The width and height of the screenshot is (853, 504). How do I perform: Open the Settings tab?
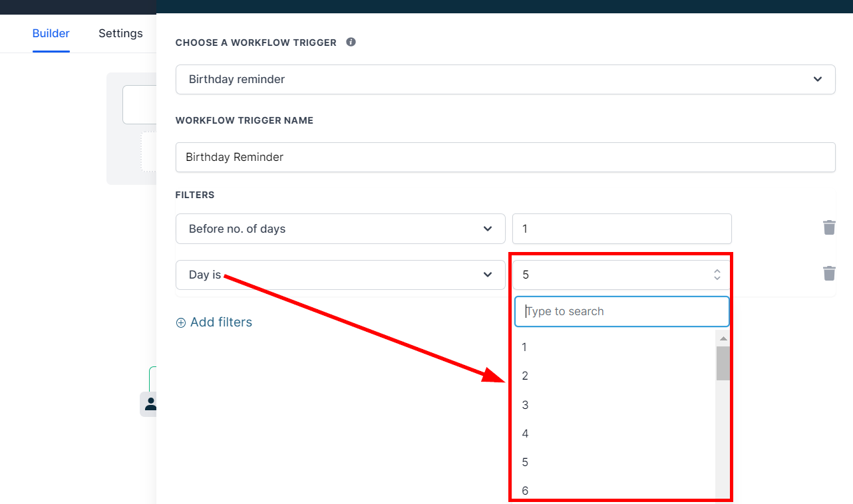(120, 33)
